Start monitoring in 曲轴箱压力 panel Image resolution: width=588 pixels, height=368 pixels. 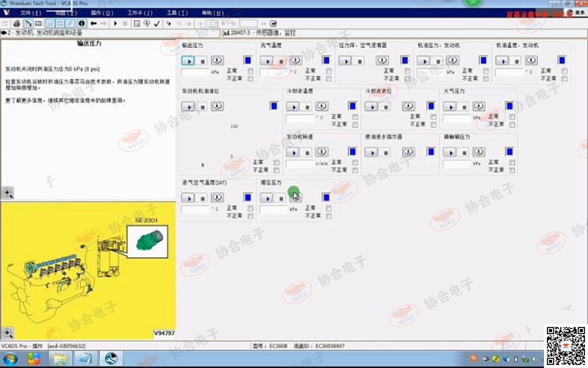450,152
